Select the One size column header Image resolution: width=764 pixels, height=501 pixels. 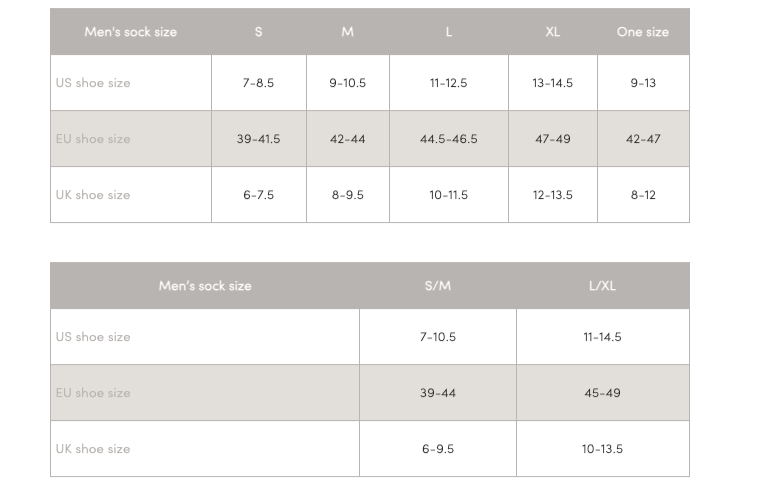coord(643,32)
